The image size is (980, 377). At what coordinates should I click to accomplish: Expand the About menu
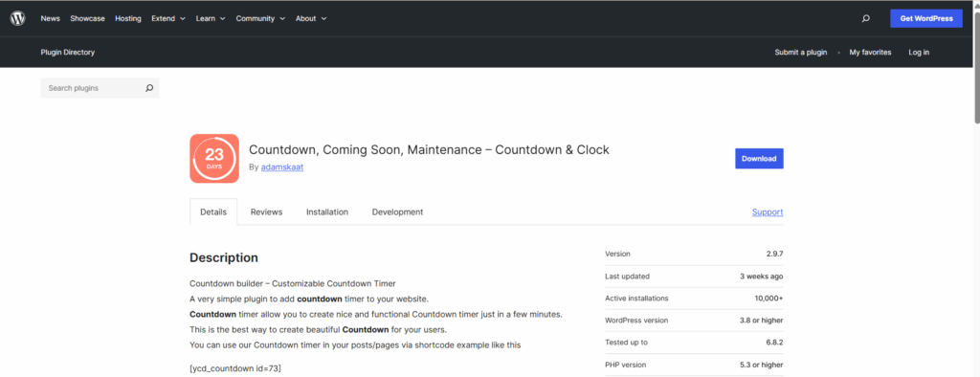[311, 19]
